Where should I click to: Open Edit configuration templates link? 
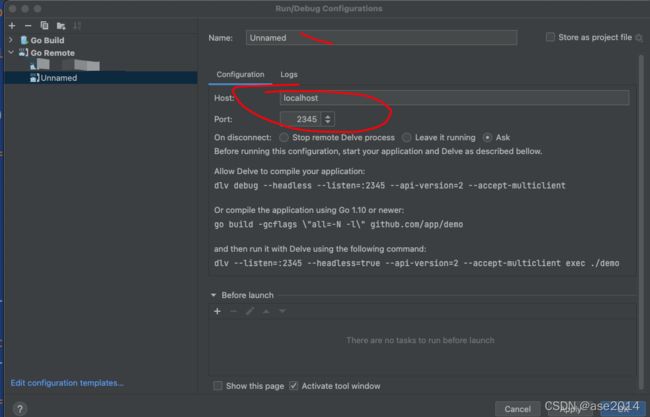click(67, 383)
